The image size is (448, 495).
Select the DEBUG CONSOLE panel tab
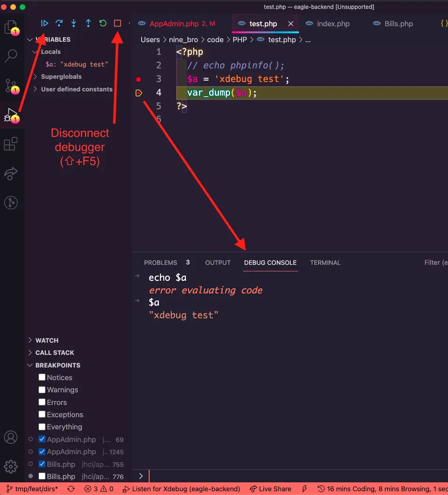click(x=270, y=262)
